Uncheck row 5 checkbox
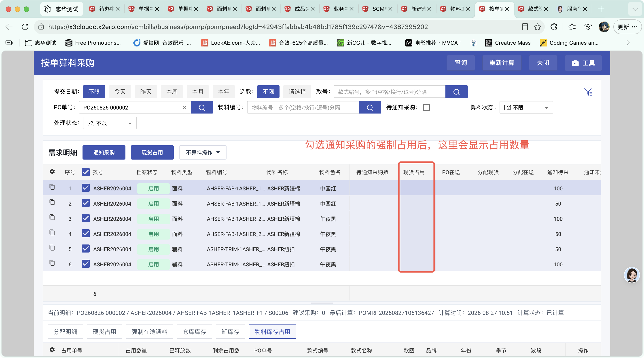The width and height of the screenshot is (644, 358). tap(85, 248)
